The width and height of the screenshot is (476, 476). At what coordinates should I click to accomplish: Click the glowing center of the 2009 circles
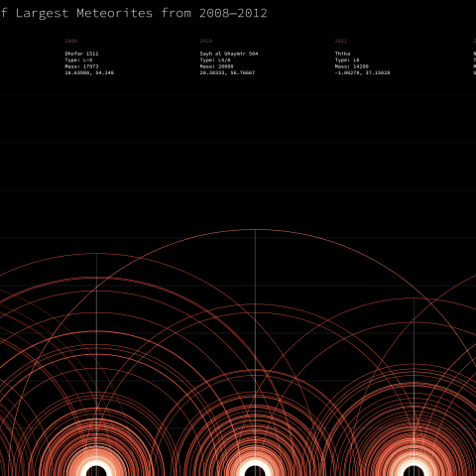(96, 470)
